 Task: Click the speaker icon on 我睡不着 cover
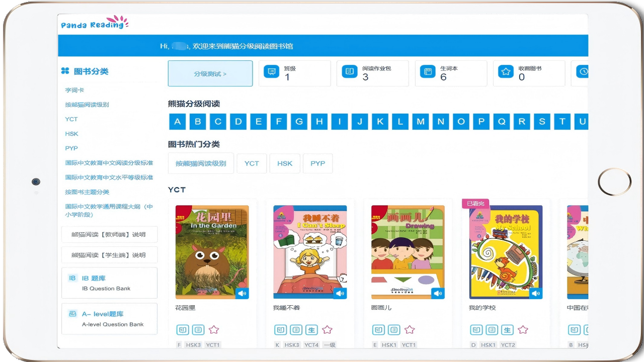click(340, 293)
